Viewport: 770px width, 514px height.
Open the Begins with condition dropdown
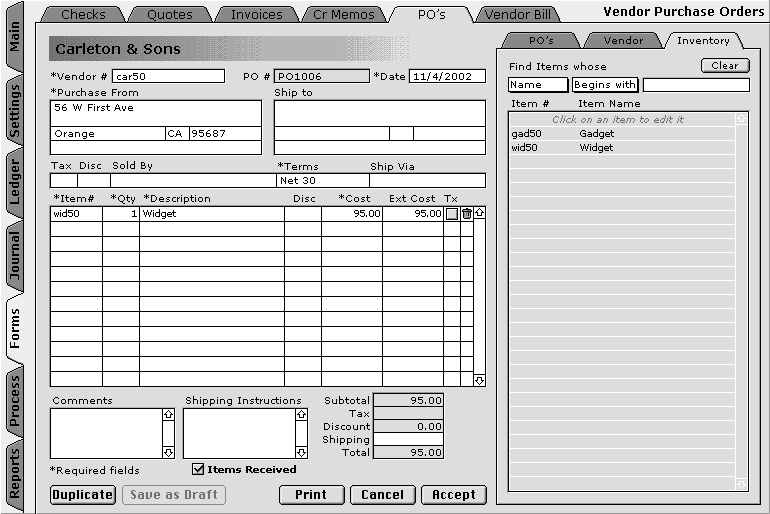click(605, 85)
